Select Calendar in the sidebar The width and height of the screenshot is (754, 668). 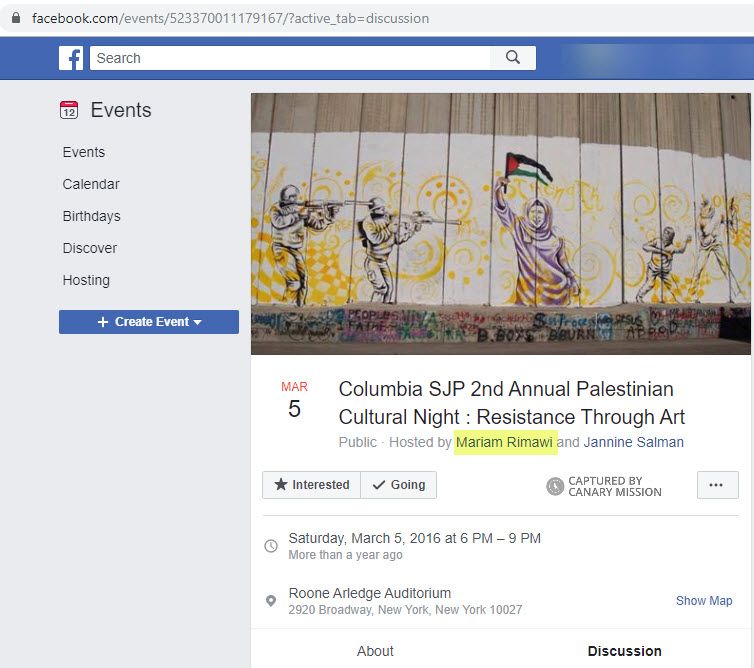click(91, 184)
